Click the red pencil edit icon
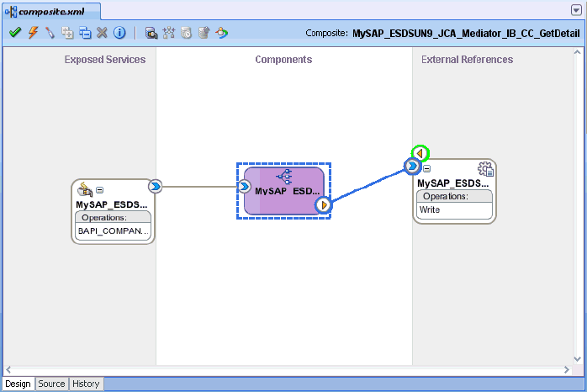Screen dimensions: 587x392 50,33
